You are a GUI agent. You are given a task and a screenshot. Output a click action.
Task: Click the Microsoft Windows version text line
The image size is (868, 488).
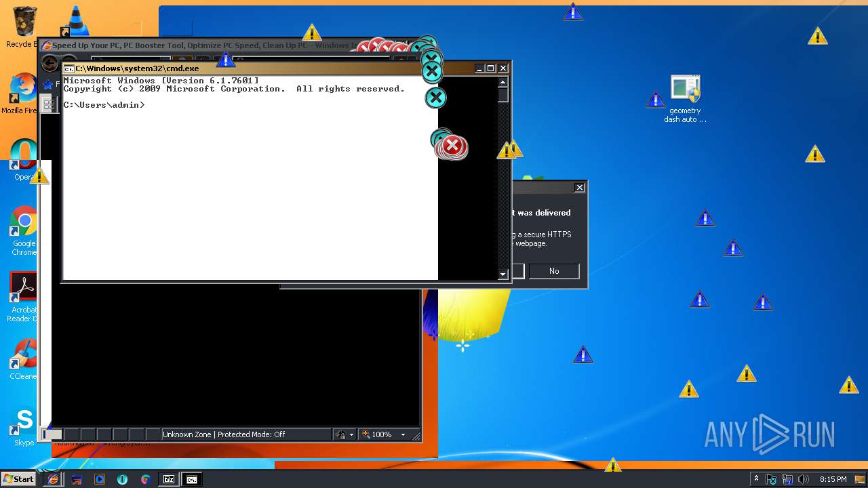point(161,81)
